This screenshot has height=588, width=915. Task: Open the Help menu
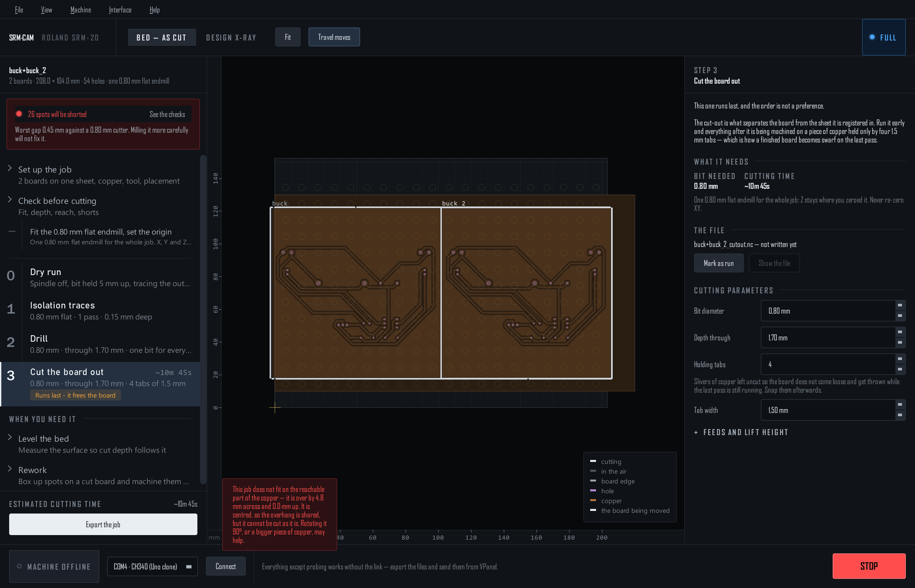tap(154, 9)
